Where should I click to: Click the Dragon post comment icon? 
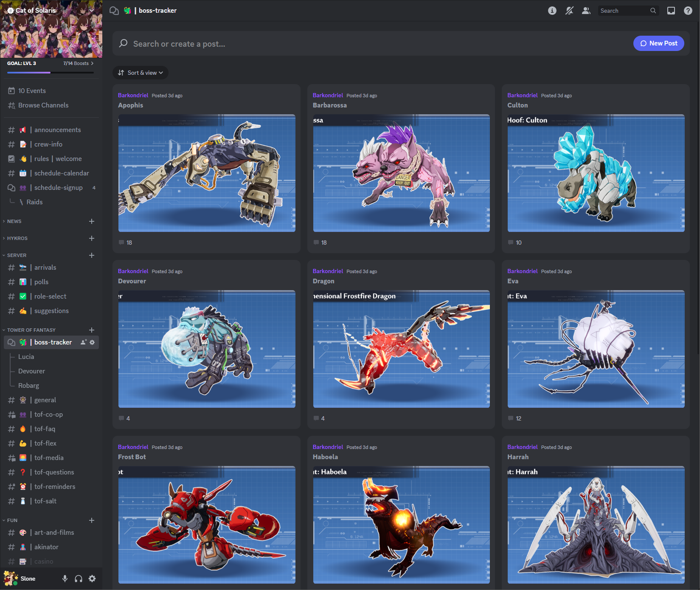pyautogui.click(x=316, y=418)
